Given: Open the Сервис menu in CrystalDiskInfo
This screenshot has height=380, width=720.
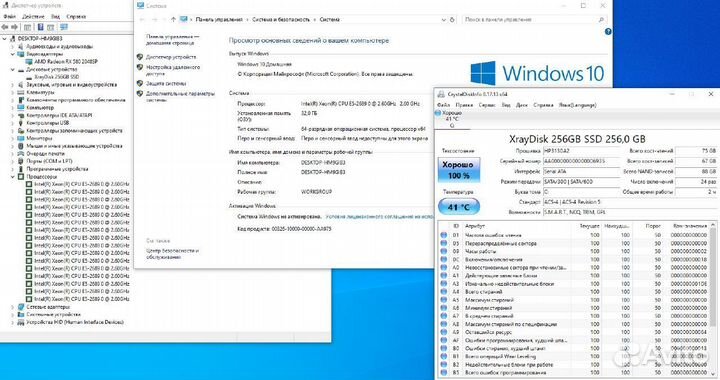Looking at the screenshot, I should (487, 105).
